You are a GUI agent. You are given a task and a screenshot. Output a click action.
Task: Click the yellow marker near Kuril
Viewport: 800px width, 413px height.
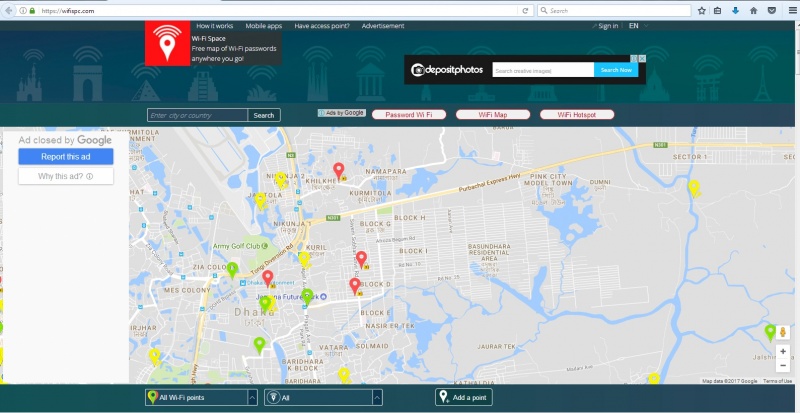(304, 259)
